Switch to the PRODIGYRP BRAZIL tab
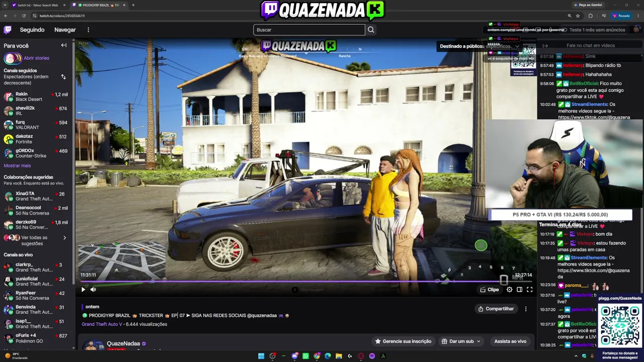Image resolution: width=644 pixels, height=362 pixels. click(x=98, y=5)
